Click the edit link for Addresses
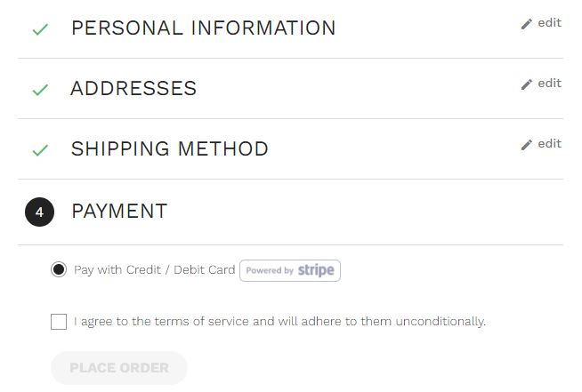Image resolution: width=582 pixels, height=392 pixels. coord(549,84)
